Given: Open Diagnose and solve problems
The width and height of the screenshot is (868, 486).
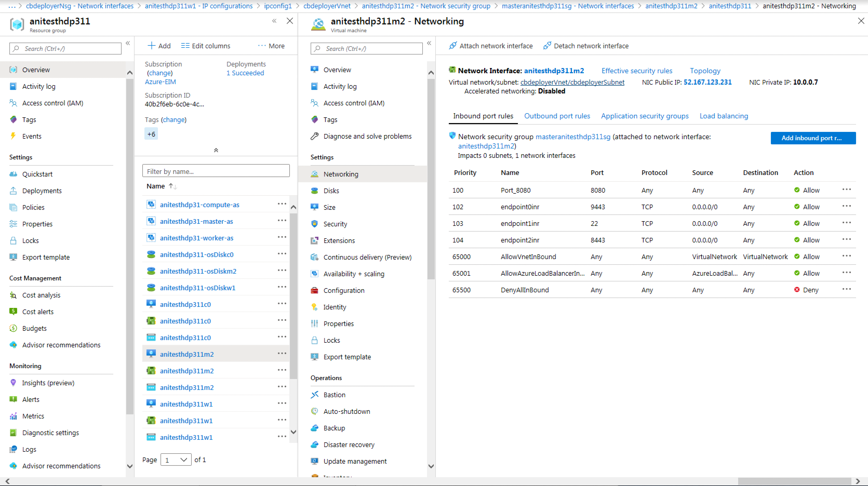Looking at the screenshot, I should point(367,136).
